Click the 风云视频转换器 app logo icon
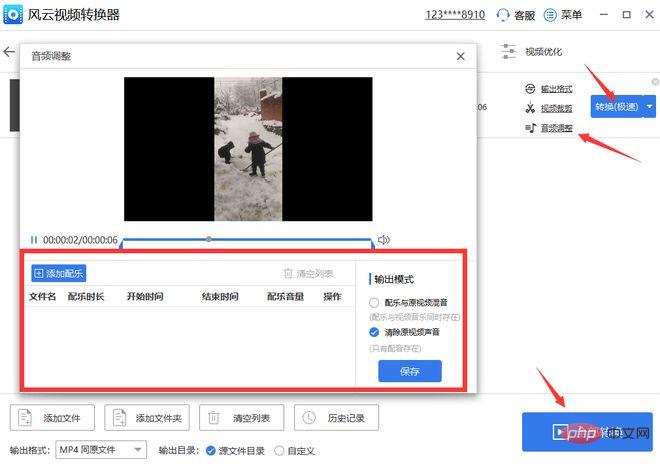660x466 pixels. tap(13, 15)
